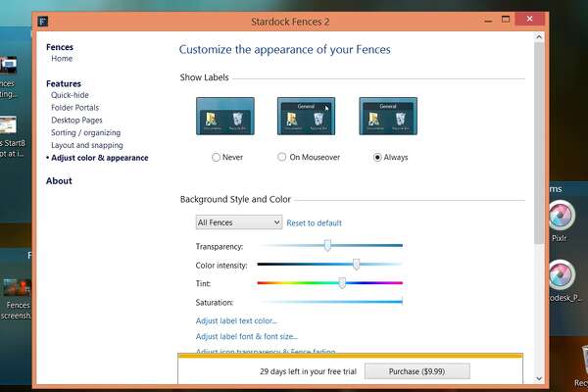Click the Color intensity slider handle
Screen dimensions: 588x392
[357, 264]
